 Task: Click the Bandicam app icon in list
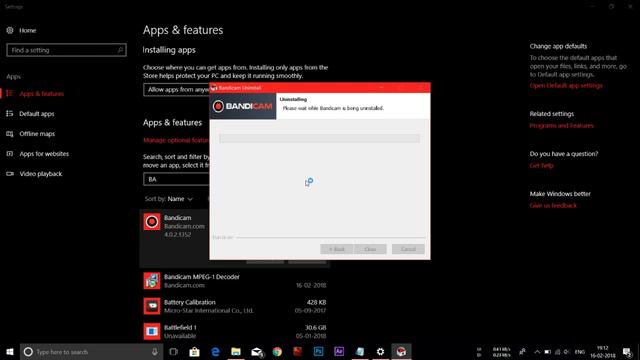pyautogui.click(x=152, y=222)
